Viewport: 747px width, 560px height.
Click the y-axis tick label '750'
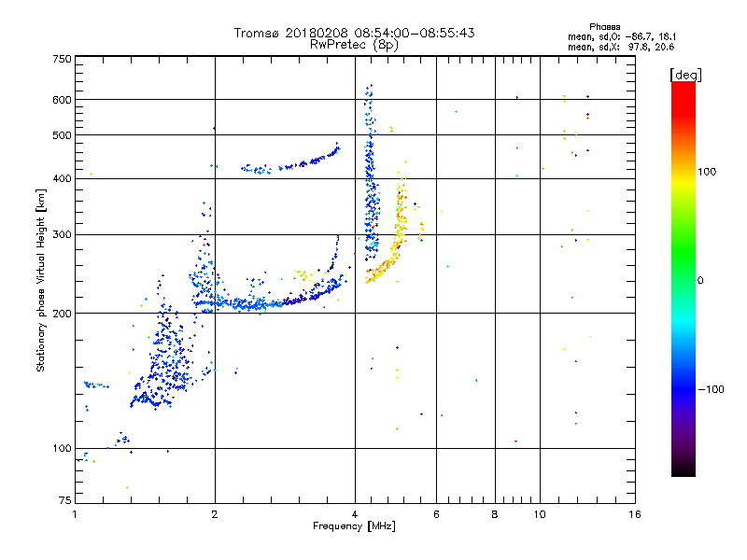click(62, 59)
